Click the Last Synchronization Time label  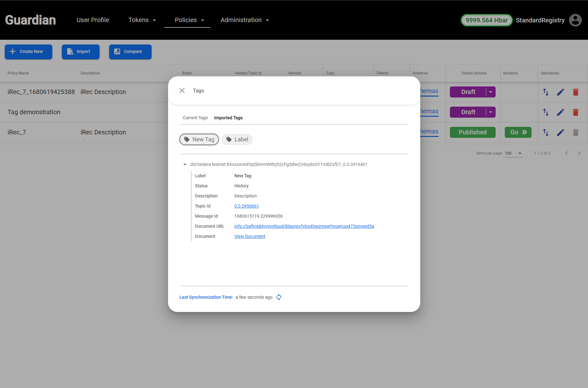tap(206, 297)
